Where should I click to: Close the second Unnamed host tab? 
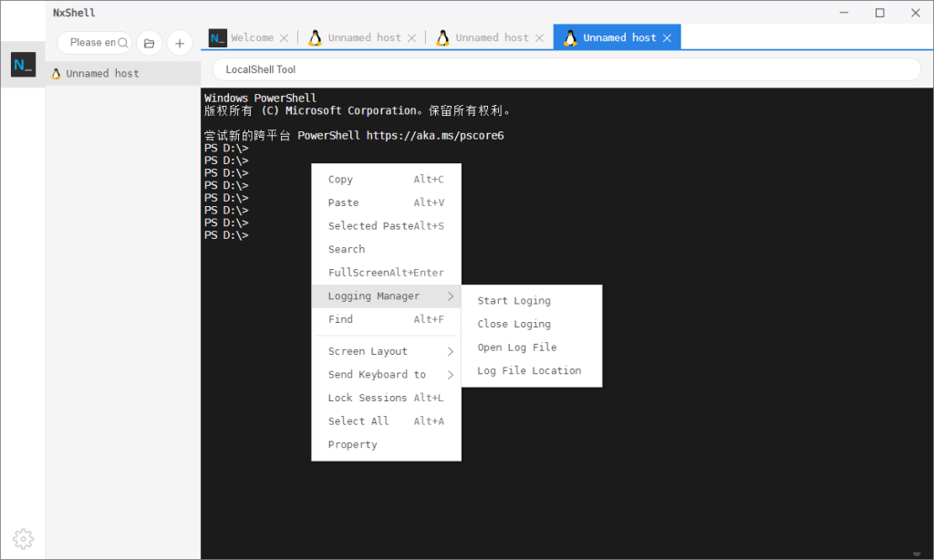pyautogui.click(x=538, y=37)
